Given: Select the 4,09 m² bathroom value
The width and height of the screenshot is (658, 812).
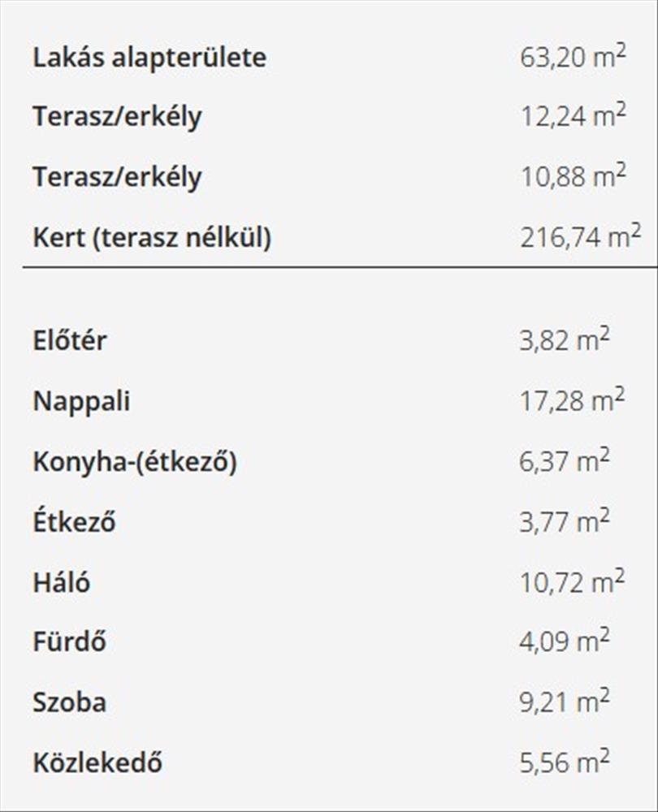Looking at the screenshot, I should point(565,642).
